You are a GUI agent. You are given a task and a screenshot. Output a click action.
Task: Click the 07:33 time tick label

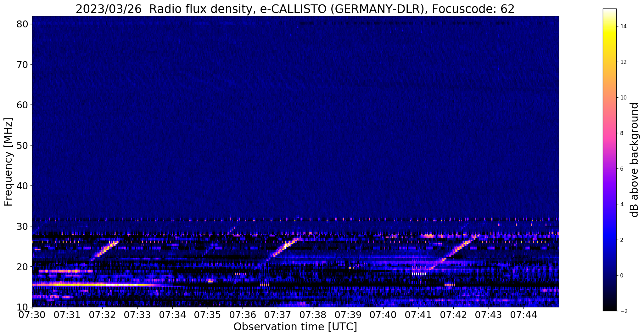click(137, 315)
